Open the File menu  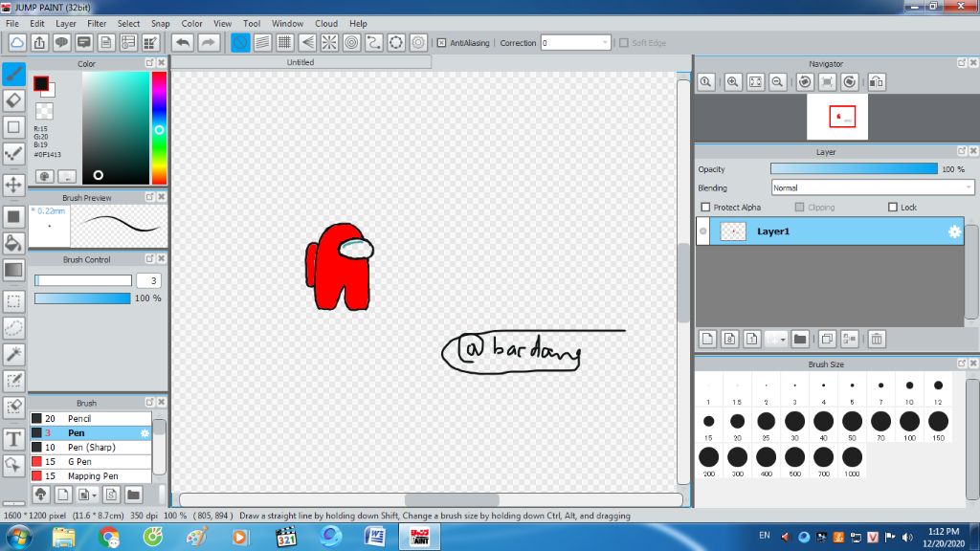pyautogui.click(x=11, y=23)
